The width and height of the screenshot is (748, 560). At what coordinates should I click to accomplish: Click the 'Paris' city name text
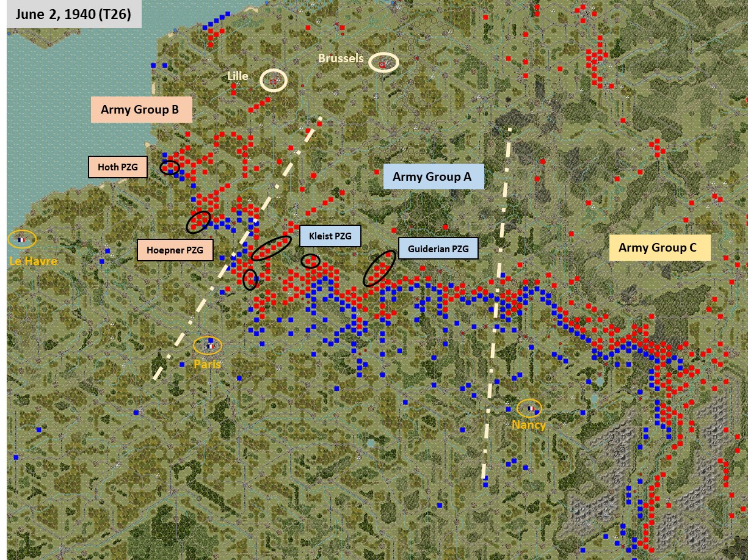point(206,364)
